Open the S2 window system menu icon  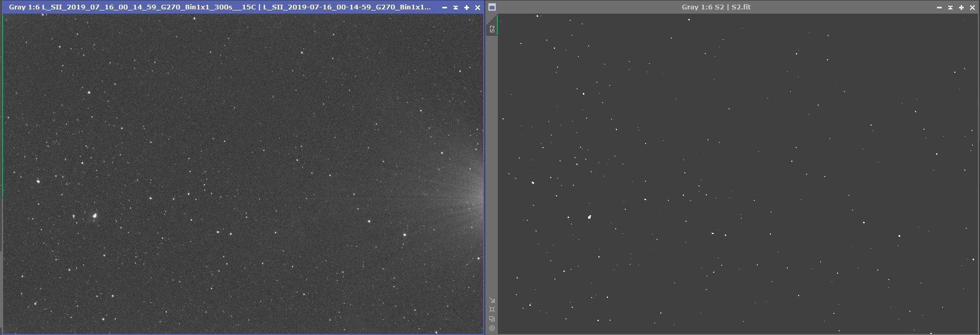(492, 7)
